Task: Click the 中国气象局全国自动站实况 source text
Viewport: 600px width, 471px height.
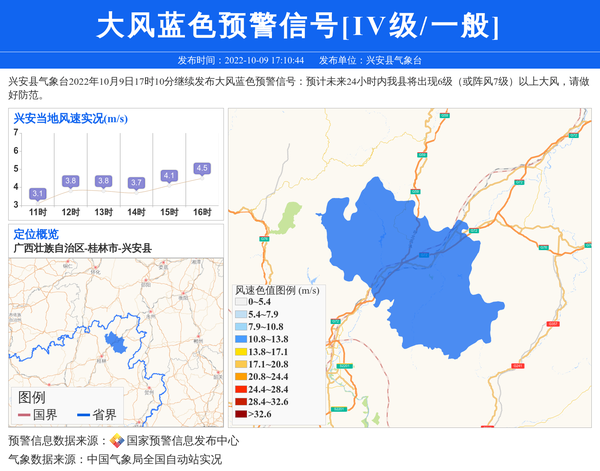Action: [154, 459]
